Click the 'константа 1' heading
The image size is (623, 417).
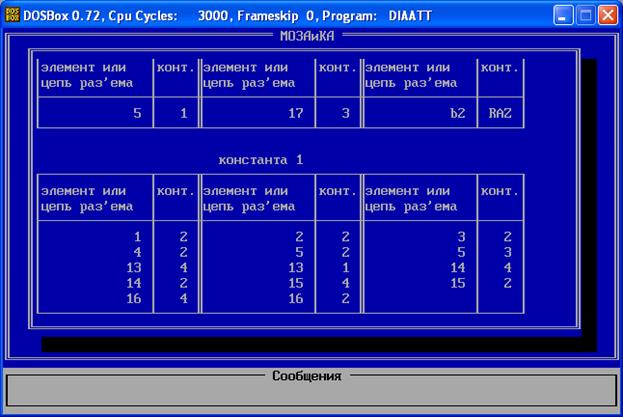pyautogui.click(x=260, y=160)
